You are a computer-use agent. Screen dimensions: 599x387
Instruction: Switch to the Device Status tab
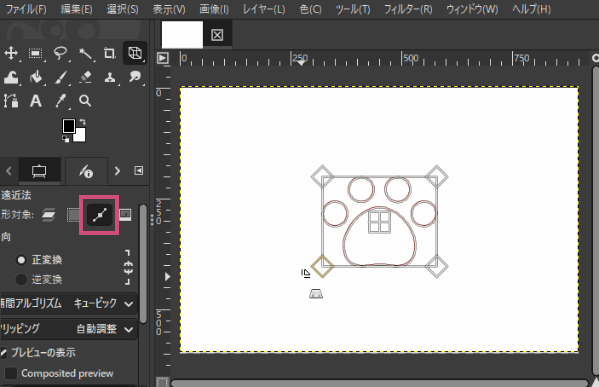coord(86,171)
